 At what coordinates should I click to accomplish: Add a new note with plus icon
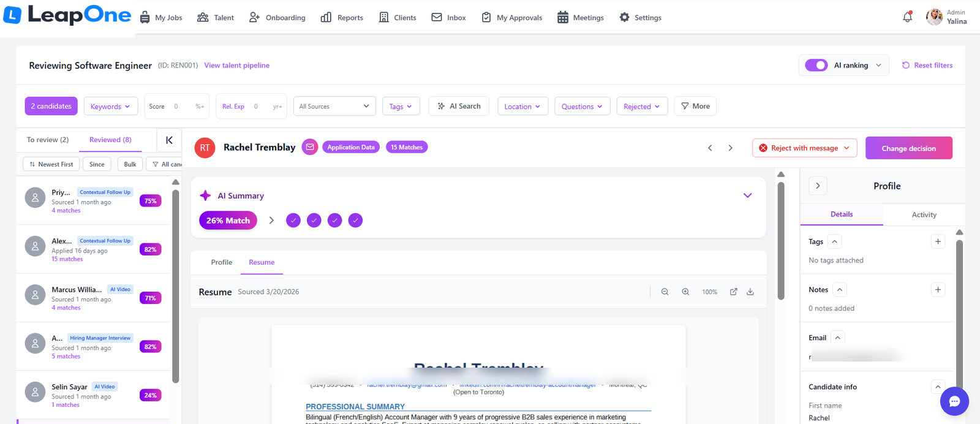click(938, 289)
